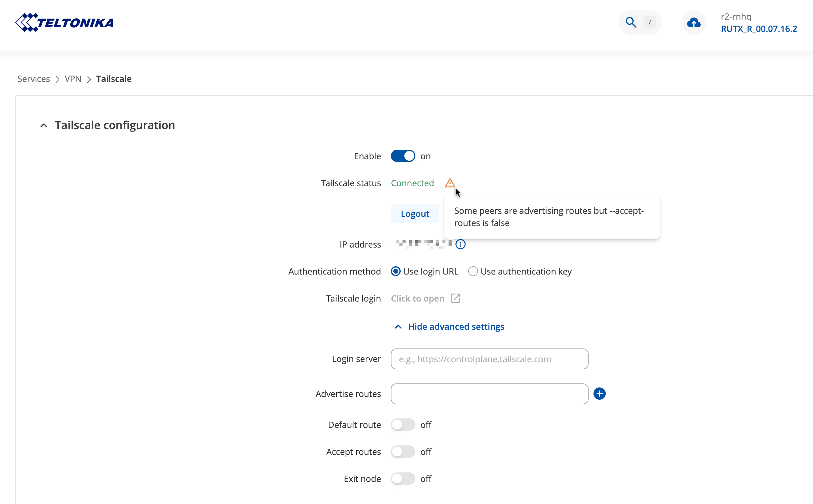The height and width of the screenshot is (504, 813).
Task: Select Use login URL radio option
Action: tap(396, 271)
